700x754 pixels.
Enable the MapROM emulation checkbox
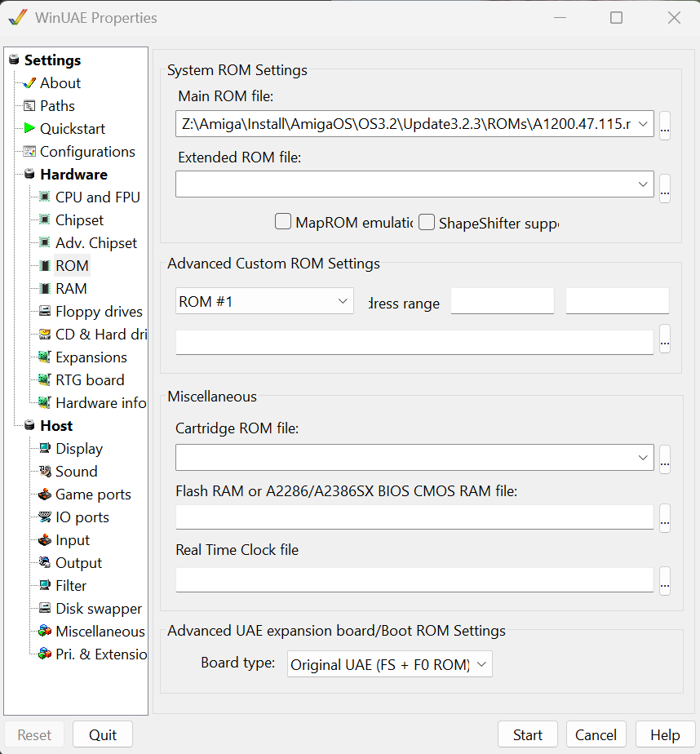coord(283,222)
